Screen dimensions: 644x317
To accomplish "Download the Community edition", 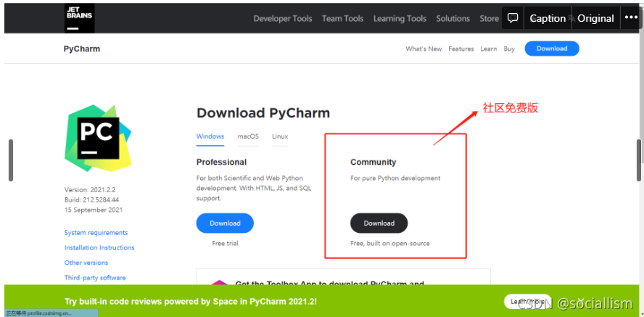I will coord(379,223).
